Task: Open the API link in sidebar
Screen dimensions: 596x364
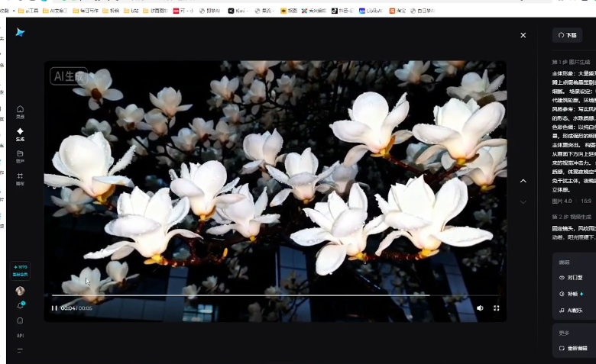Action: pos(20,335)
